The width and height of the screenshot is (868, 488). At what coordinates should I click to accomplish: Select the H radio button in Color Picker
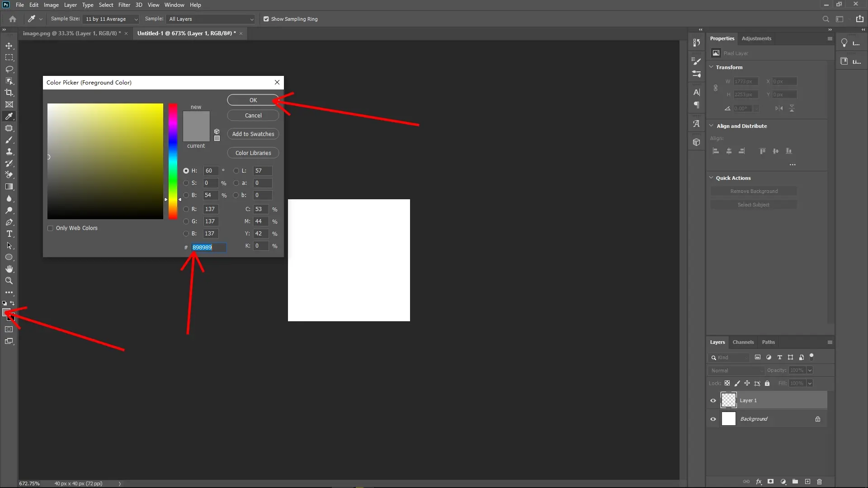coord(186,170)
